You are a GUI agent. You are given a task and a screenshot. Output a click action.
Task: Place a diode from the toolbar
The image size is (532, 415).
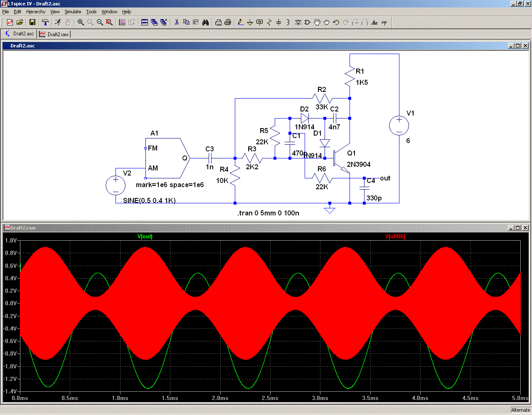[298, 22]
